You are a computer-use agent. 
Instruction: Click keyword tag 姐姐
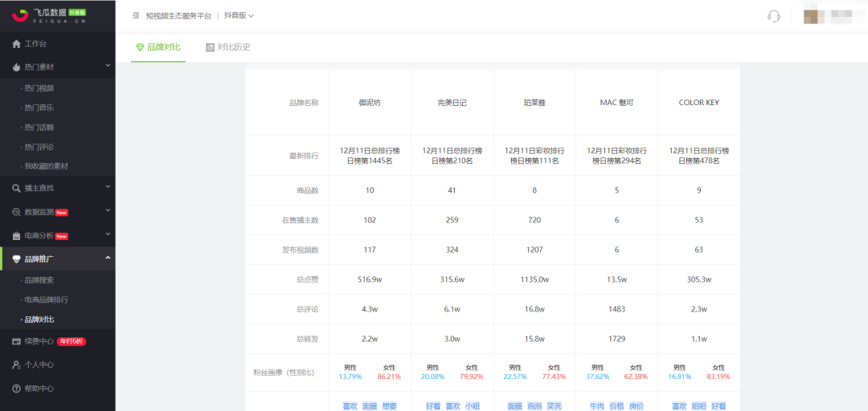[x=698, y=406]
